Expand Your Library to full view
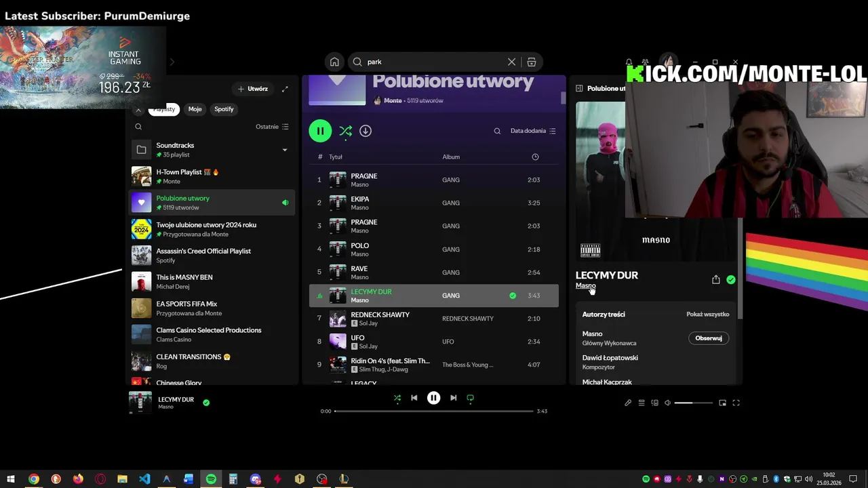The width and height of the screenshot is (868, 488). click(285, 89)
